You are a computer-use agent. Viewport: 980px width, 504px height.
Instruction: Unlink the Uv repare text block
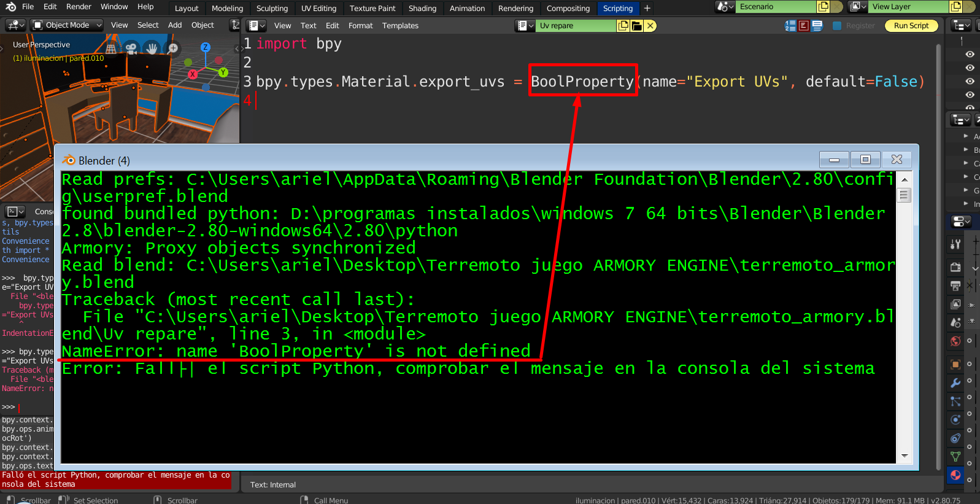coord(650,25)
